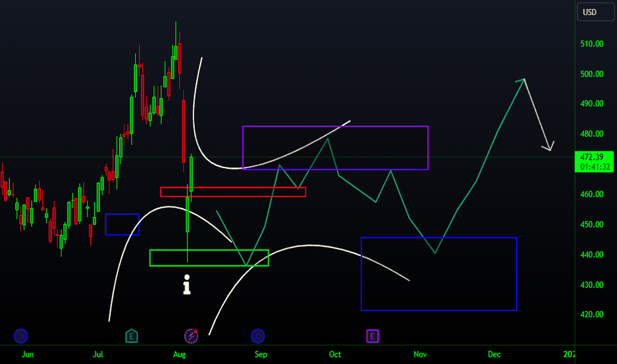This screenshot has height=364, width=617.
Task: Click the Sep label on time axis
Action: [261, 354]
